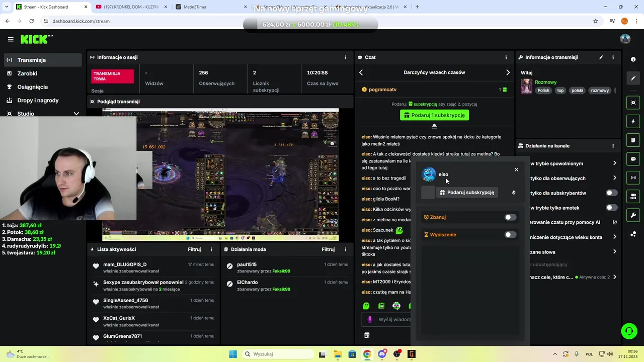644x362 pixels.
Task: Select the pencil edit icon in the right rail
Action: point(633,78)
